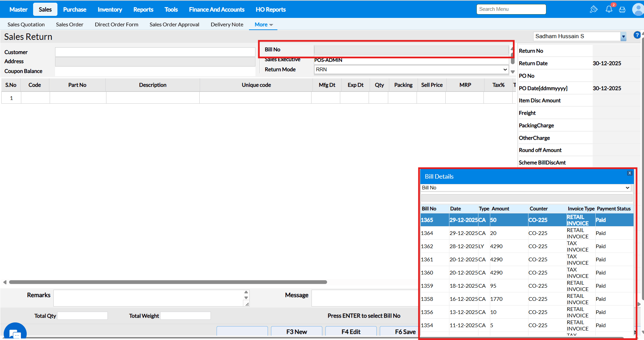Screen dimensions: 644x340
Task: Open the chat support bubble
Action: [x=15, y=333]
